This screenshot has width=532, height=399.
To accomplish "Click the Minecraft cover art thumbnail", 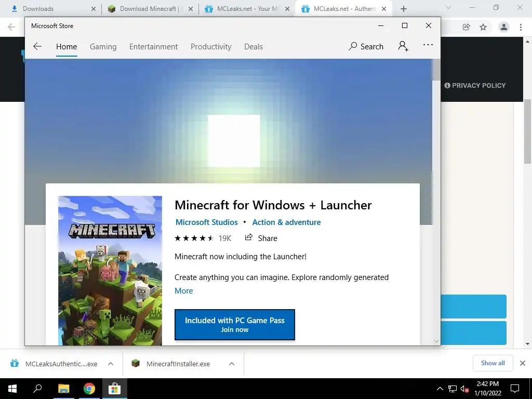I will 110,270.
